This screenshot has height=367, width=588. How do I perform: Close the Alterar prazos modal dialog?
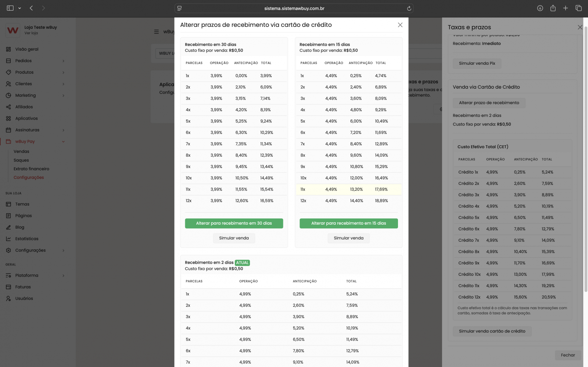pyautogui.click(x=400, y=25)
